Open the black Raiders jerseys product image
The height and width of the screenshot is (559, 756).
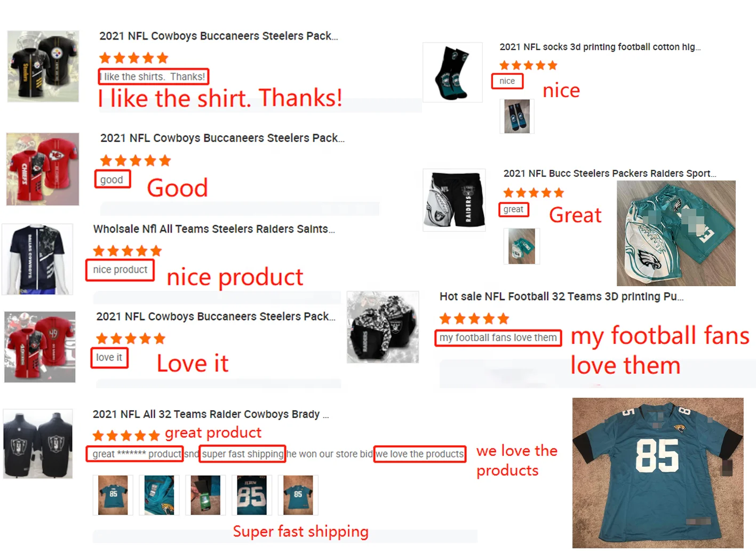38,444
